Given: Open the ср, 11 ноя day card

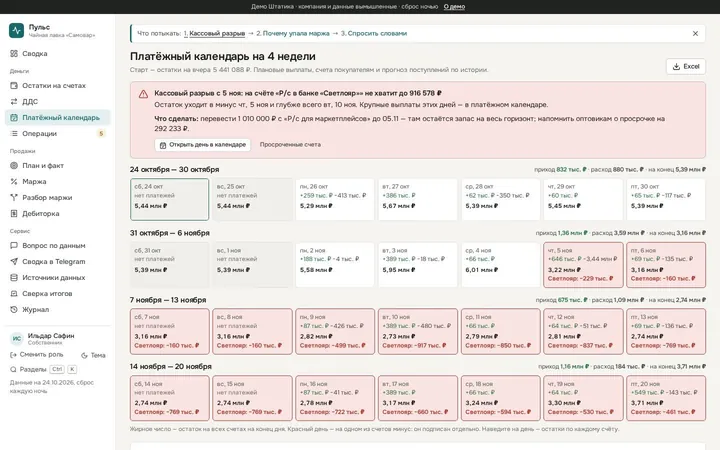Looking at the screenshot, I should click(x=501, y=332).
